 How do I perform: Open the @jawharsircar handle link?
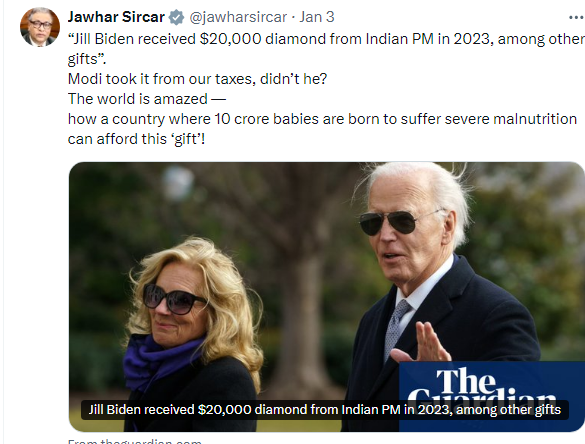tap(238, 17)
